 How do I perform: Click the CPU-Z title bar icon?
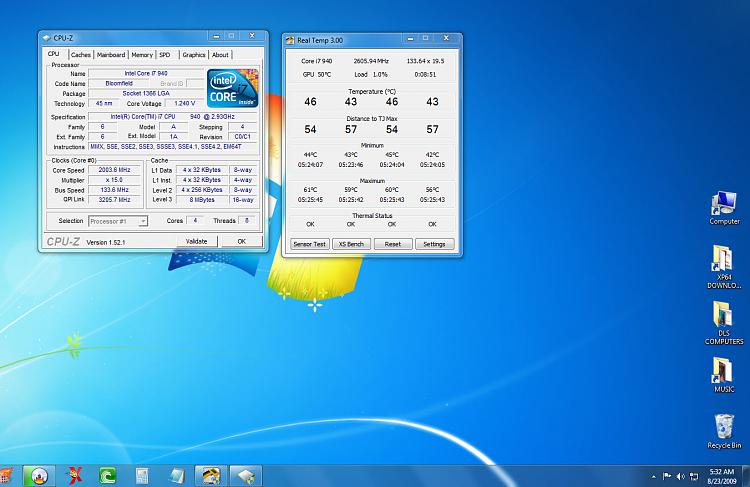coord(46,38)
